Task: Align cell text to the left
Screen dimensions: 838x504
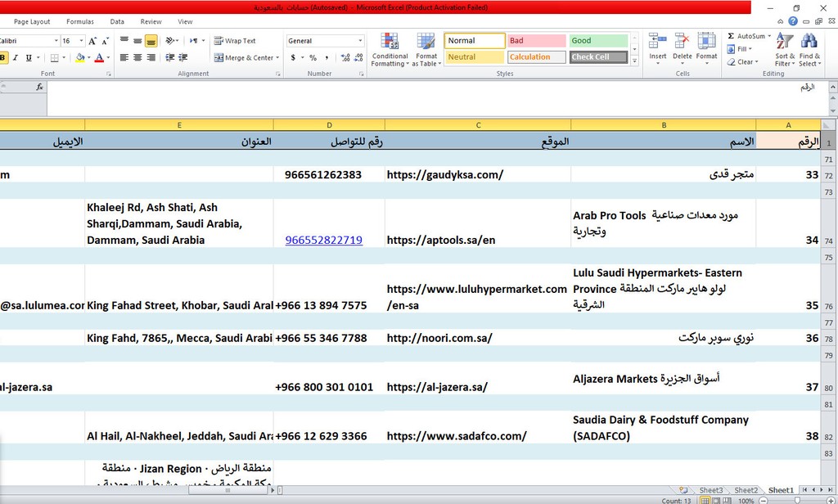Action: pyautogui.click(x=124, y=58)
